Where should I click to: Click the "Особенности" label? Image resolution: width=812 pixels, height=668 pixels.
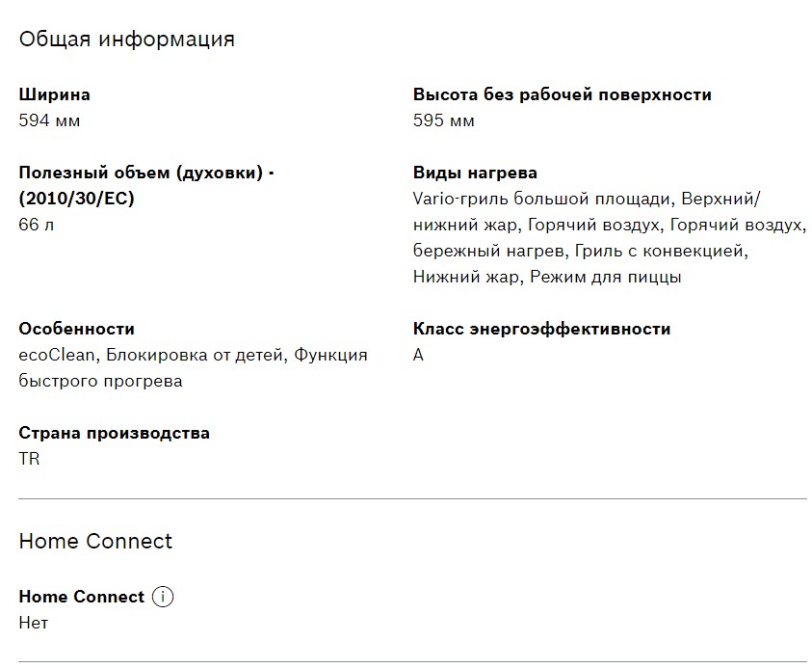point(77,329)
